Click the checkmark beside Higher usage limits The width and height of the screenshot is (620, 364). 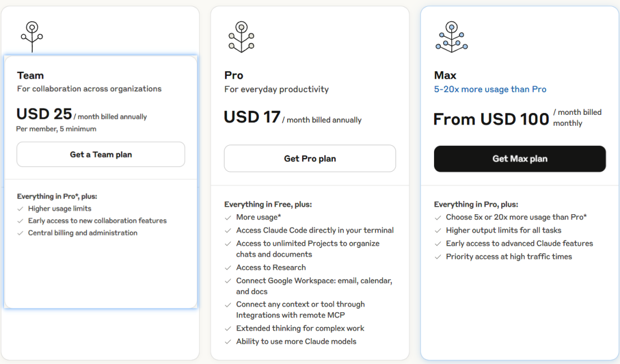click(x=21, y=209)
